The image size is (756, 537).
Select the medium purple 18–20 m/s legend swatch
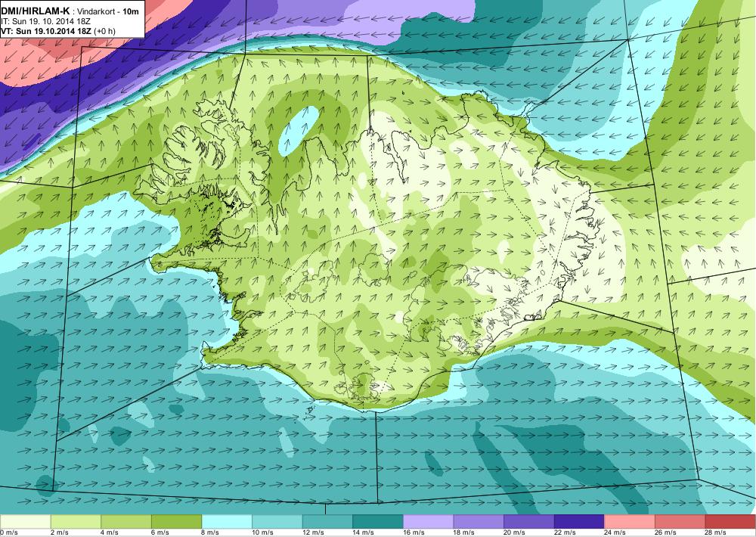pos(479,522)
